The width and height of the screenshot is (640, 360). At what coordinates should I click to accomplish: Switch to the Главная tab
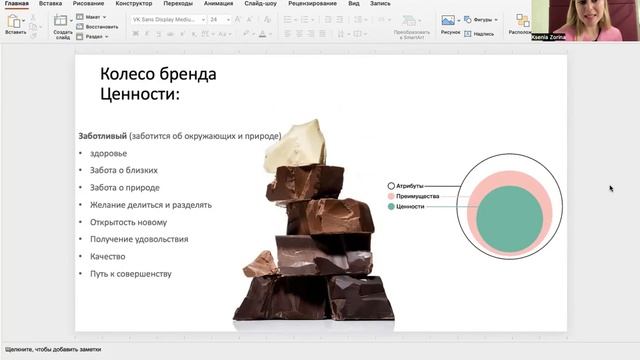(x=17, y=3)
